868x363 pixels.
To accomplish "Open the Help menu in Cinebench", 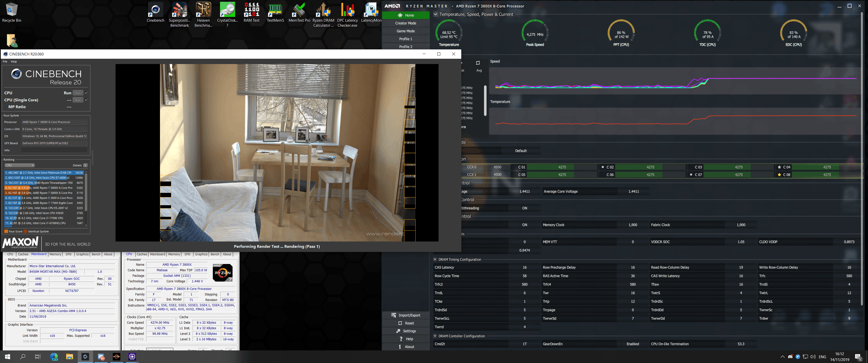I will pyautogui.click(x=14, y=62).
